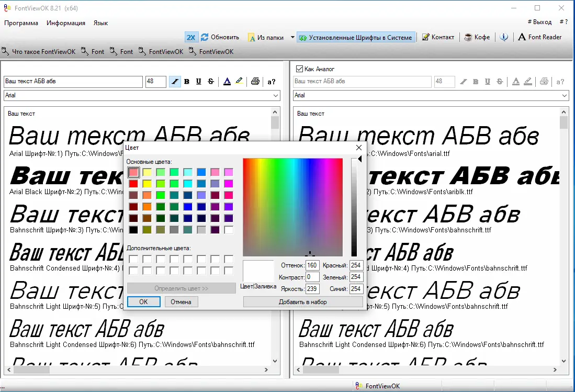Open background highlight color in left panel

(x=239, y=82)
